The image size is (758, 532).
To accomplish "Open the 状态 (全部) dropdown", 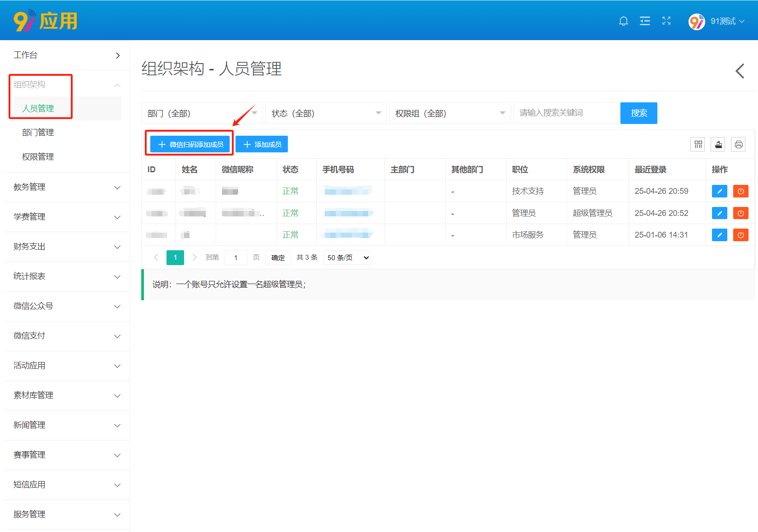I will click(x=326, y=113).
